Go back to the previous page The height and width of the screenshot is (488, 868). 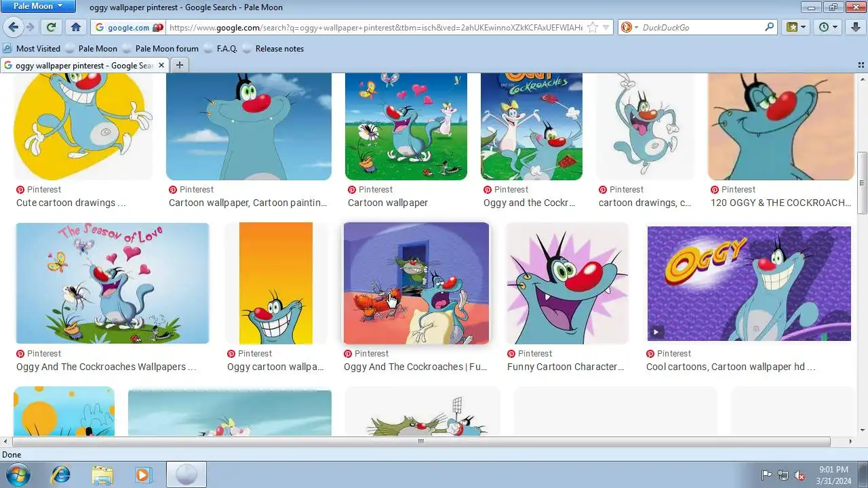click(x=13, y=27)
